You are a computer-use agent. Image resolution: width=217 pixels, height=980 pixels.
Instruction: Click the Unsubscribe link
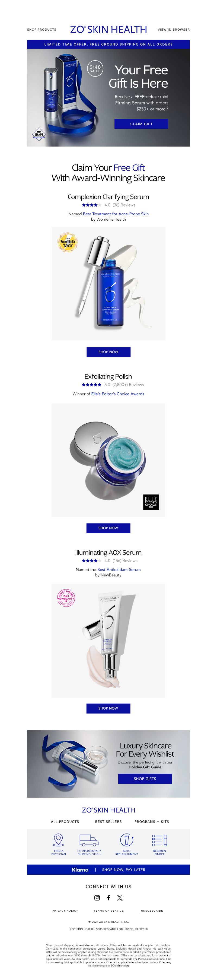tap(152, 910)
